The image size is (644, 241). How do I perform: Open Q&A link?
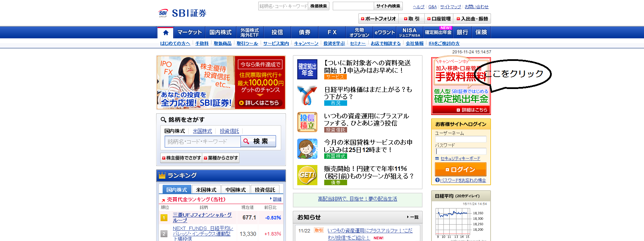pyautogui.click(x=433, y=7)
